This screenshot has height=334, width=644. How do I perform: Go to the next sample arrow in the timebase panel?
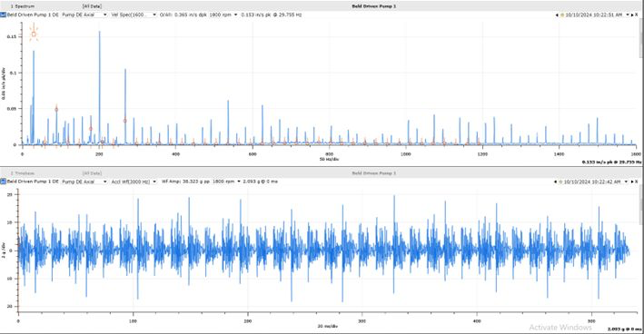tap(633, 182)
